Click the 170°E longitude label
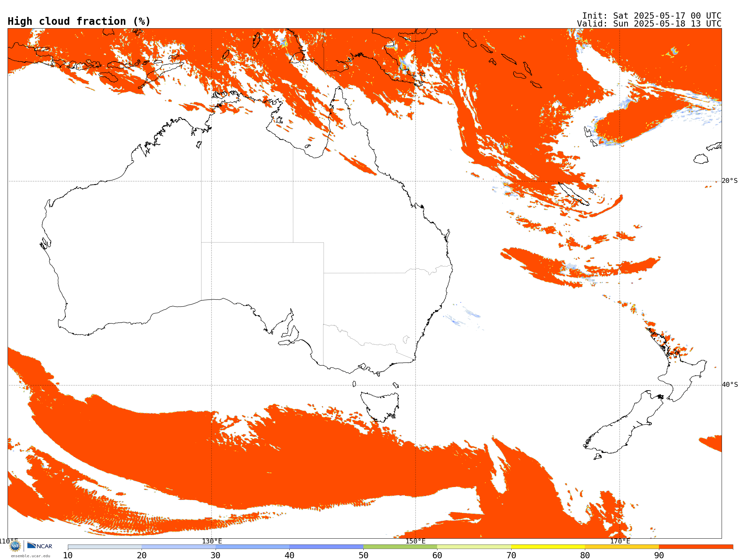This screenshot has height=560, width=744. [620, 541]
